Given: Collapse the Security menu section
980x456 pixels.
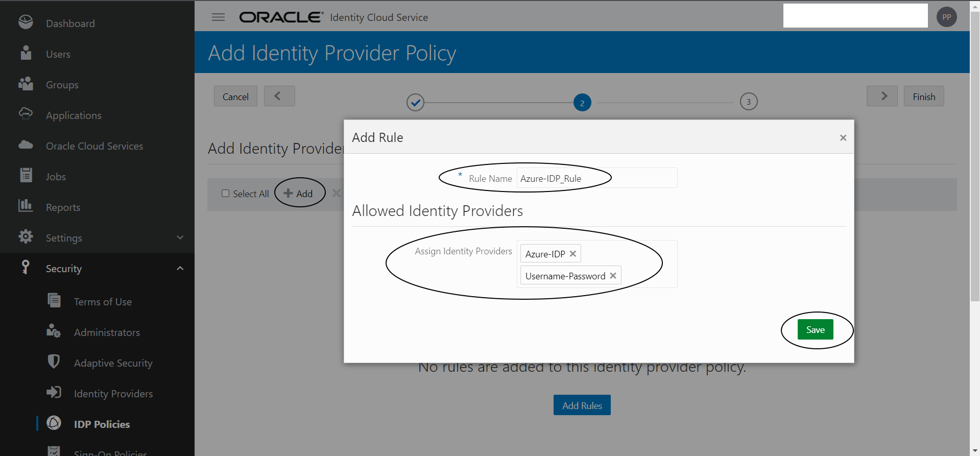Looking at the screenshot, I should pos(180,268).
